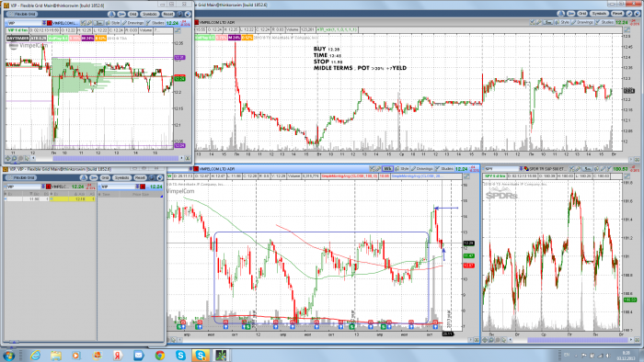This screenshot has width=644, height=362.
Task: Click Symbols button in top-left window header
Action: tap(150, 14)
